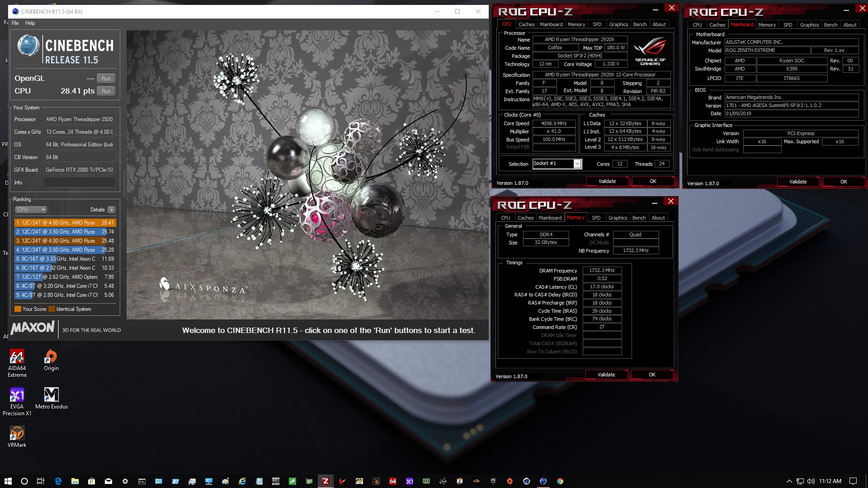
Task: Click Validate in CPU-Z Memory window
Action: [606, 375]
